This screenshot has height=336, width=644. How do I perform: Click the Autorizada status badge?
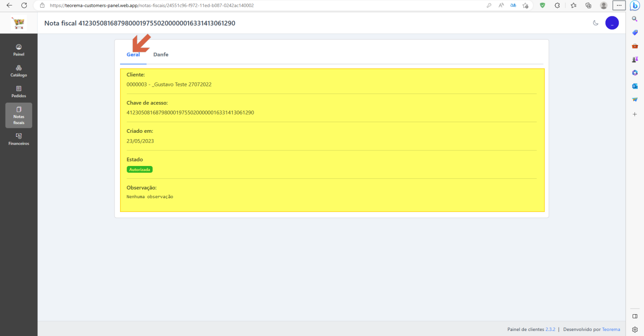click(140, 170)
